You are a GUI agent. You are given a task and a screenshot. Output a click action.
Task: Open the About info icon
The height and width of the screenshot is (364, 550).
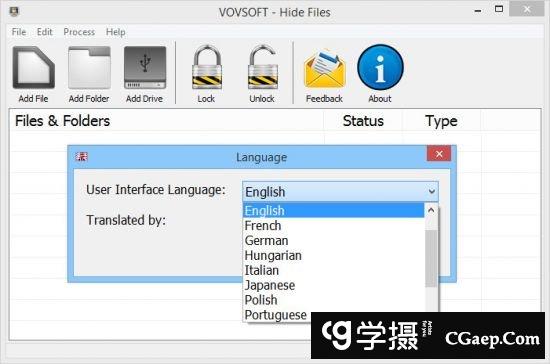tap(380, 67)
